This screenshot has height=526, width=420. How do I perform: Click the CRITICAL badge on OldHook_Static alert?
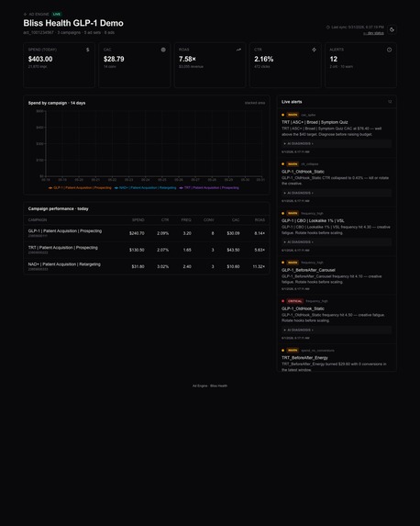coord(294,301)
